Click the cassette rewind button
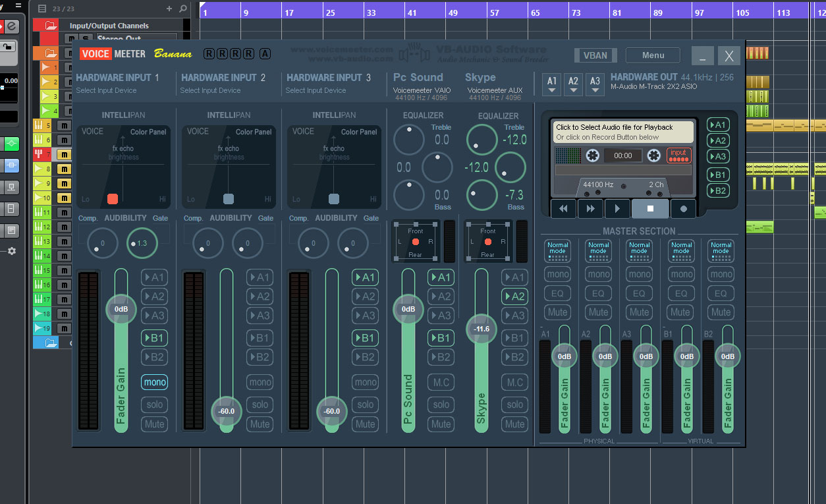This screenshot has height=504, width=826. click(563, 208)
